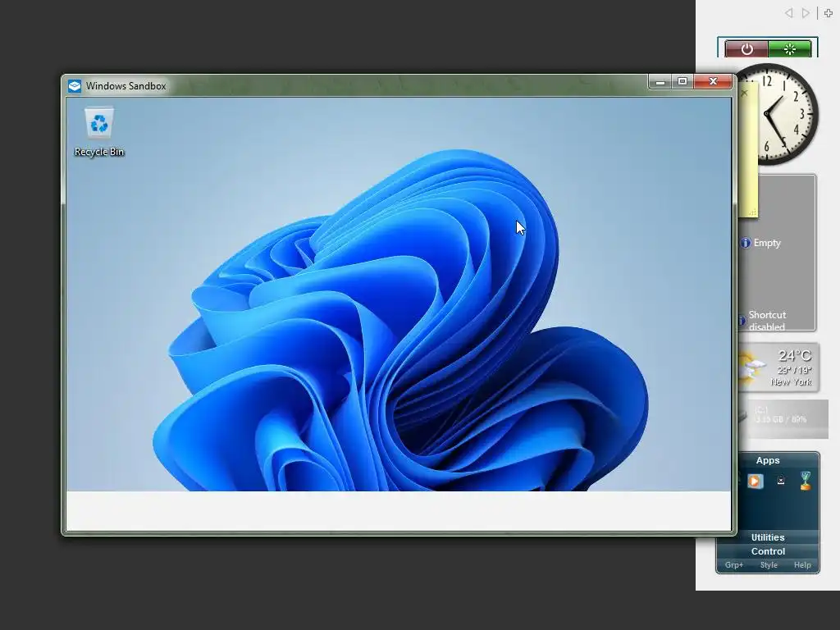The image size is (840, 630).
Task: Go to next gadget page with the right arrow
Action: click(806, 13)
